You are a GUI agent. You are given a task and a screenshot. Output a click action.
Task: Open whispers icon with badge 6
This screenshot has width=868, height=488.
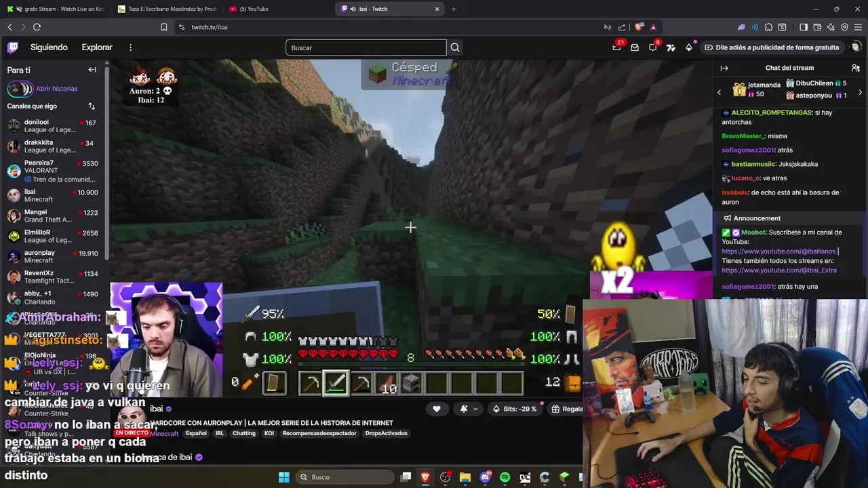[x=653, y=47]
